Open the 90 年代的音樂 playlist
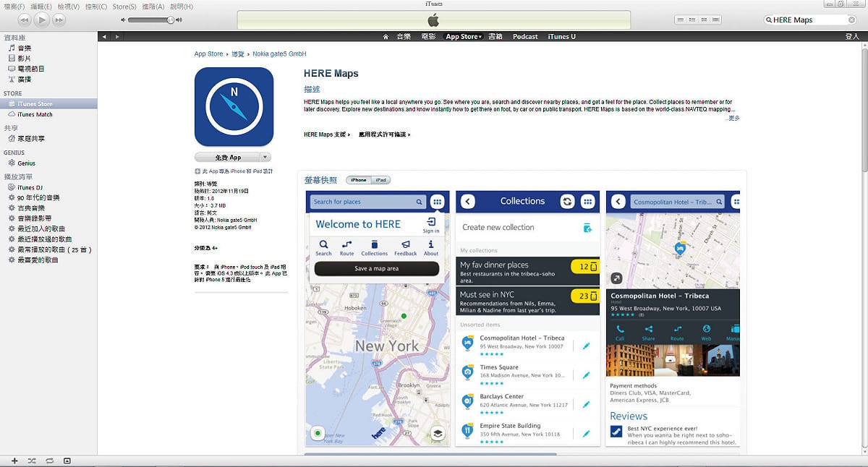The height and width of the screenshot is (467, 868). click(x=38, y=197)
